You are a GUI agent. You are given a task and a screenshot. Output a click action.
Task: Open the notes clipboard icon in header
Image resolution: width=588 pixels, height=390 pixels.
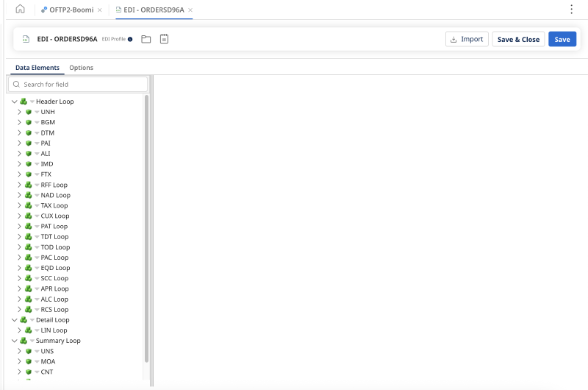[x=164, y=39]
